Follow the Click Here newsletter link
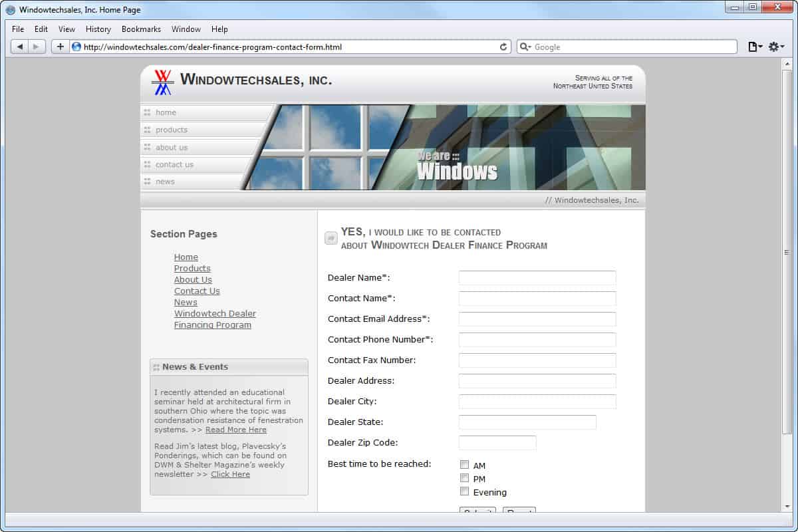798x532 pixels. point(230,474)
